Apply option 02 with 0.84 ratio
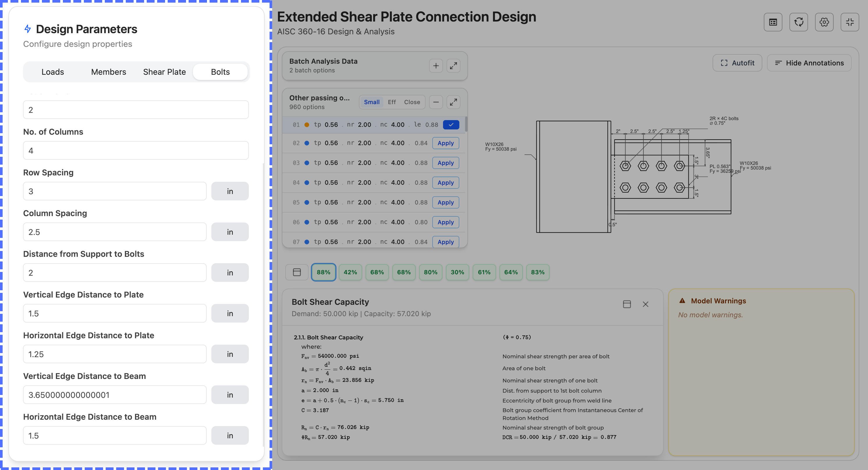This screenshot has width=868, height=470. pyautogui.click(x=445, y=143)
